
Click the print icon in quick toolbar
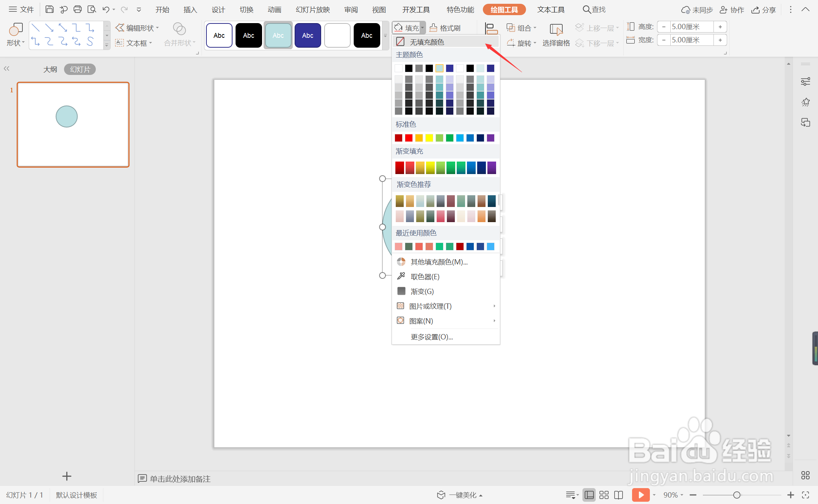click(77, 9)
